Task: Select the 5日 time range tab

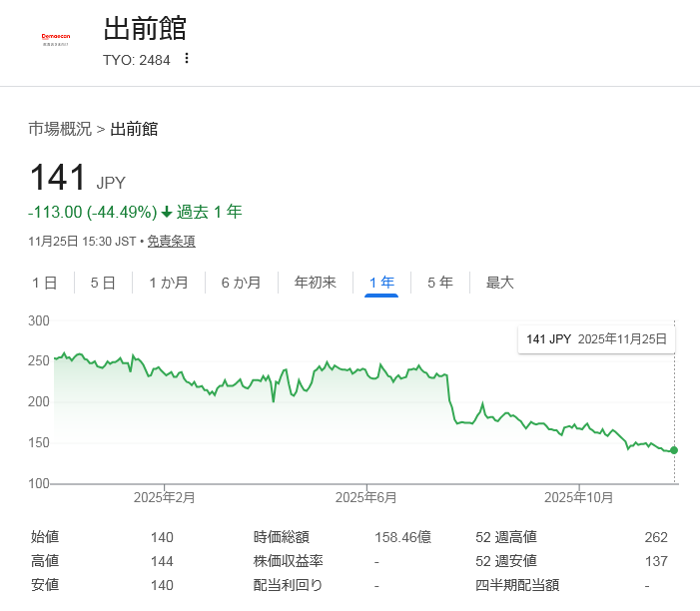Action: pyautogui.click(x=103, y=283)
